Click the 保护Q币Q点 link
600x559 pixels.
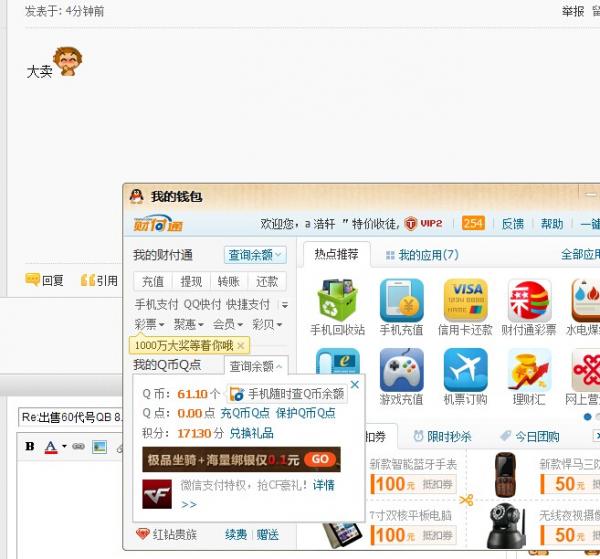(305, 413)
